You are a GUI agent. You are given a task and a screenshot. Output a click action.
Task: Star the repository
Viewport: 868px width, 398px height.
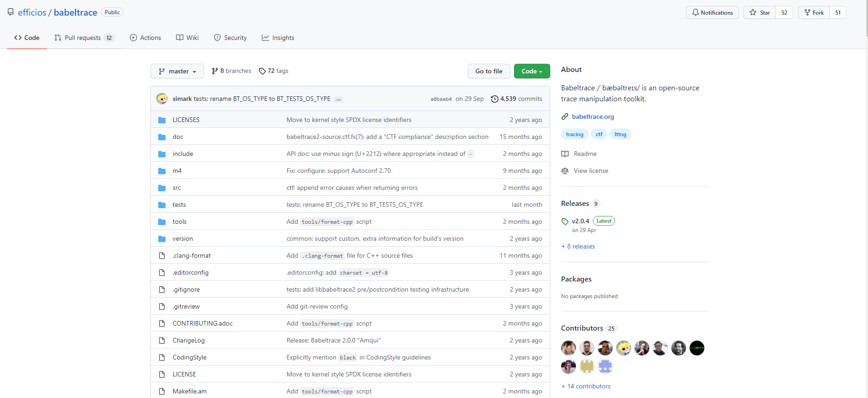760,12
